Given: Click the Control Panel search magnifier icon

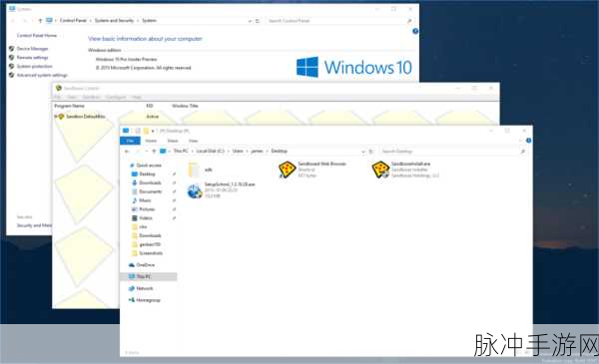Looking at the screenshot, I should tap(409, 21).
